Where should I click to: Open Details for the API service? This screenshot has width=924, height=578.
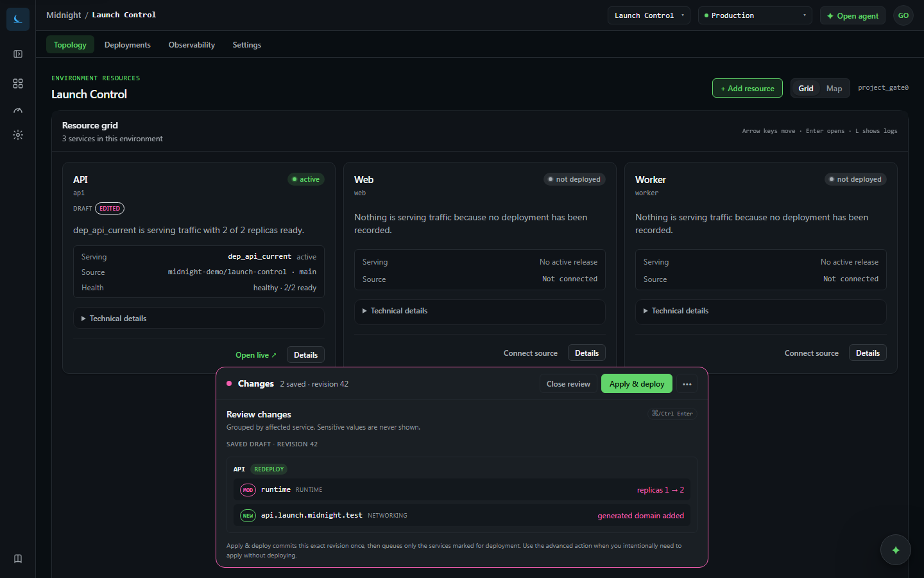pos(306,355)
